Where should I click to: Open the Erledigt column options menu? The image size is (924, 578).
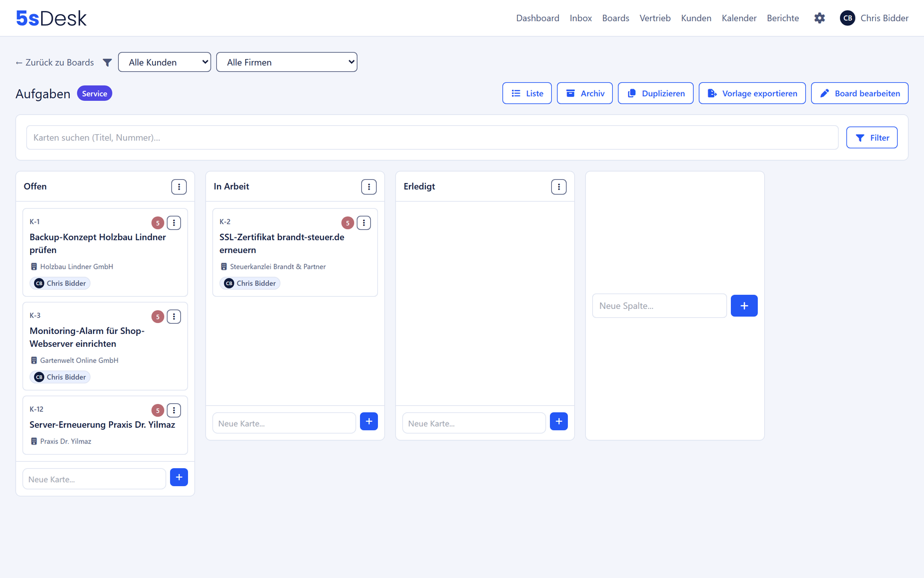(x=559, y=187)
